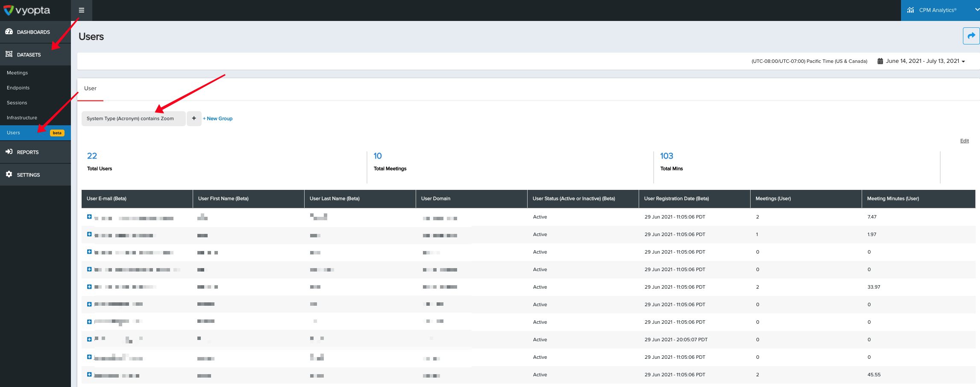Click the CPM Analytics chart icon
The height and width of the screenshot is (387, 980).
(910, 10)
